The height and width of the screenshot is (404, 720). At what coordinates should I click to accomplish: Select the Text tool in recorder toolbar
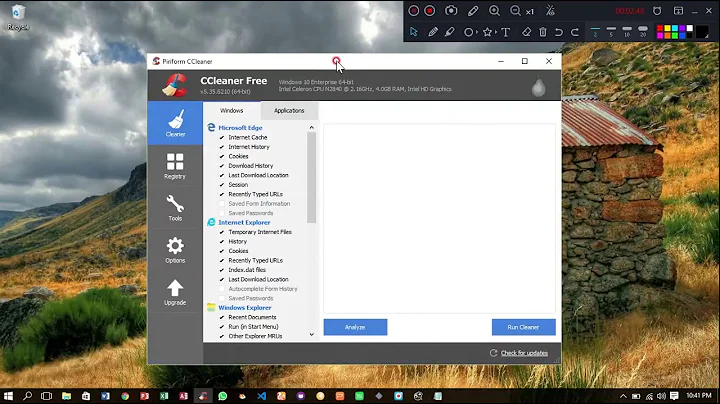pos(506,32)
